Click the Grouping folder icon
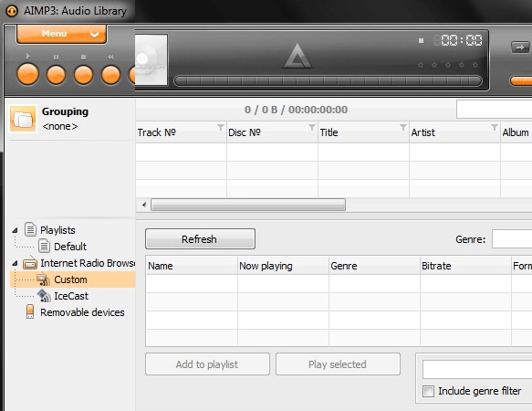The image size is (532, 411). [23, 119]
